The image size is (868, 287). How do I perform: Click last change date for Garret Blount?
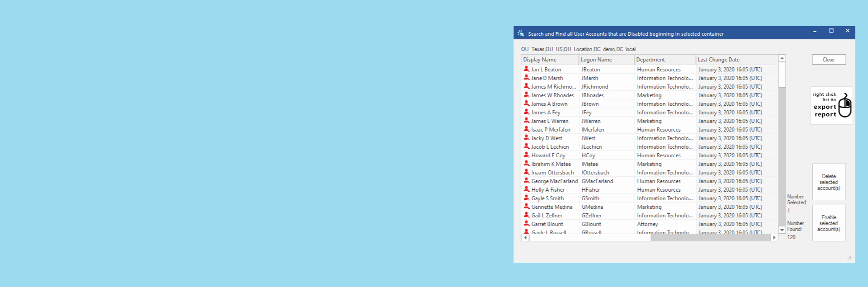pyautogui.click(x=730, y=224)
